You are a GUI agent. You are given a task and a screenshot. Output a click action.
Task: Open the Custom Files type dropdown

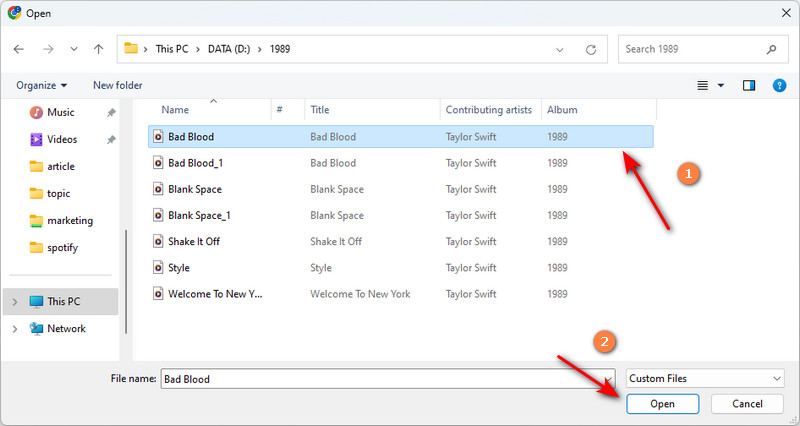tap(705, 379)
